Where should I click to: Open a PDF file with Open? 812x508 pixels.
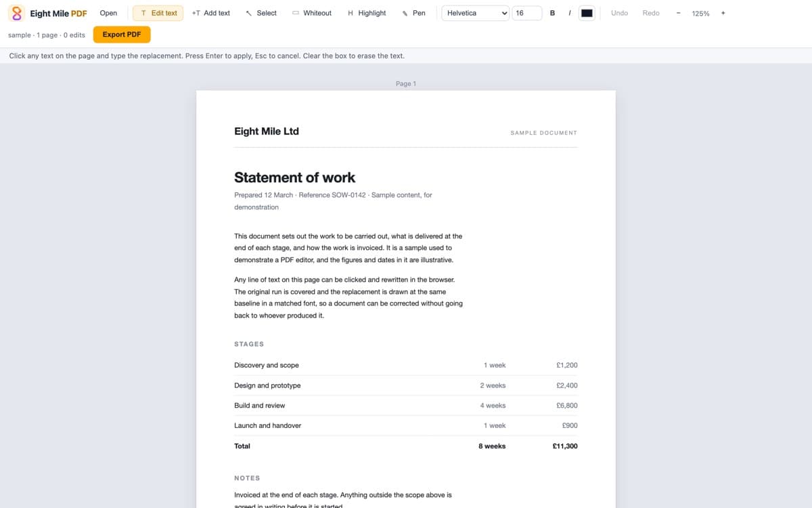[x=108, y=13]
